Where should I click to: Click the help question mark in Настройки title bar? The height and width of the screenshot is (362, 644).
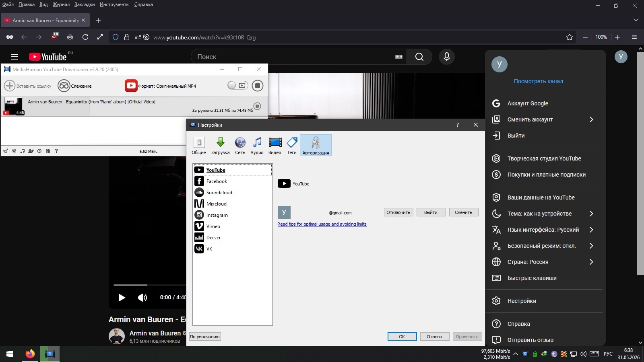458,125
